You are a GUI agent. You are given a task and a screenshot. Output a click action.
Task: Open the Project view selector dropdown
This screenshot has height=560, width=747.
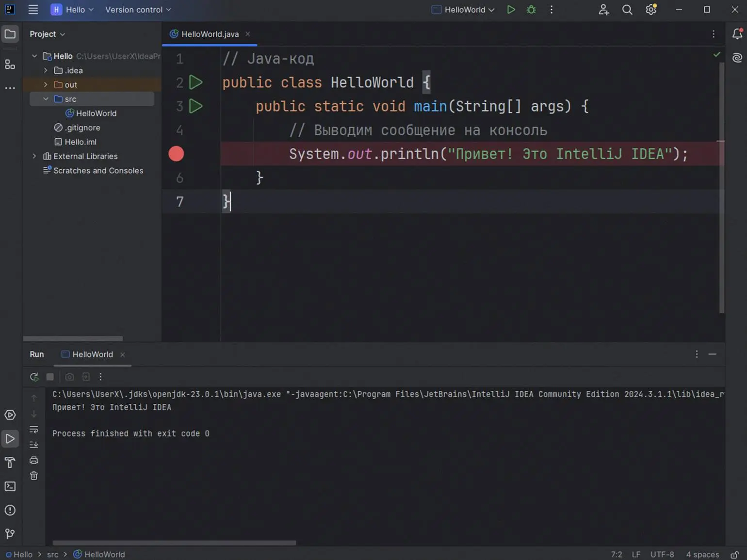click(x=47, y=34)
